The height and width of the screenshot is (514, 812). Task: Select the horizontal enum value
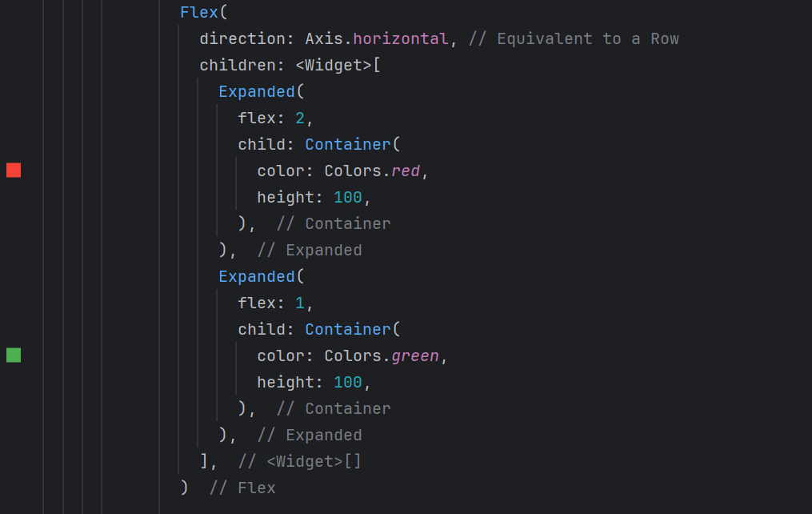[401, 39]
